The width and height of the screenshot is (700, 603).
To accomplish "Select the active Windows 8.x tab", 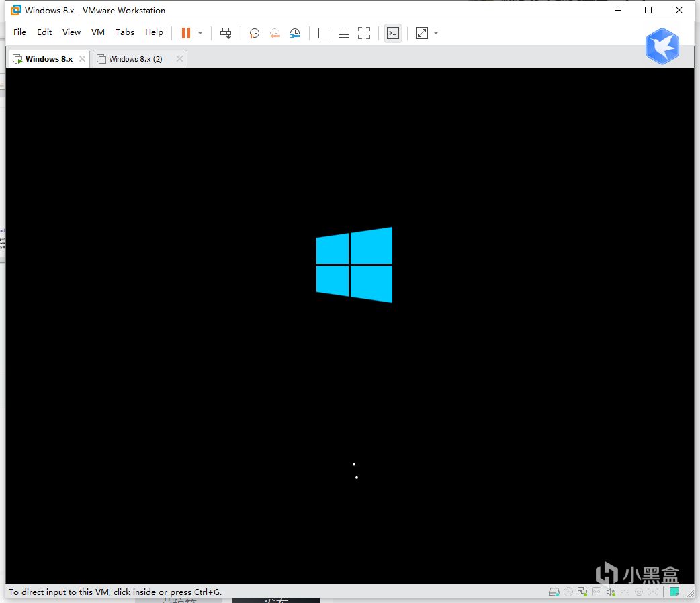I will (x=48, y=59).
